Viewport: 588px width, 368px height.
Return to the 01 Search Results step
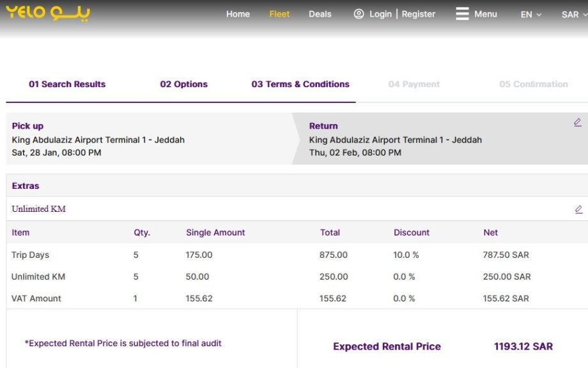tap(67, 84)
